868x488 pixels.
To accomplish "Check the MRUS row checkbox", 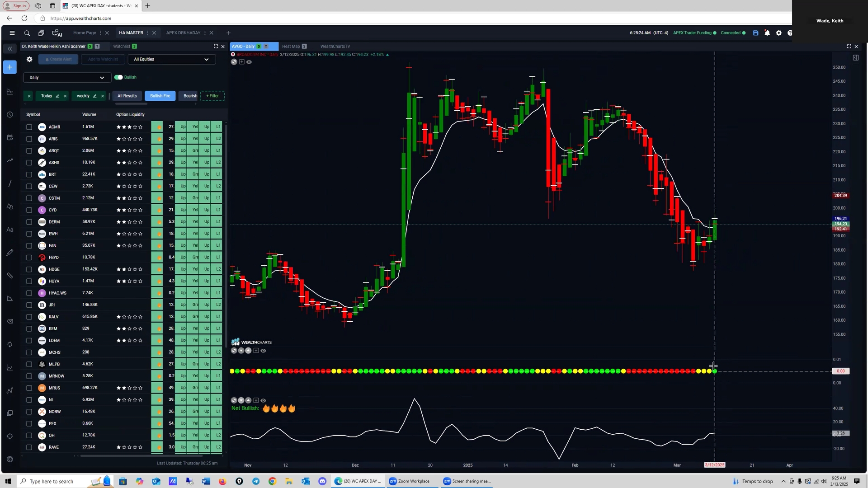I will tap(29, 388).
